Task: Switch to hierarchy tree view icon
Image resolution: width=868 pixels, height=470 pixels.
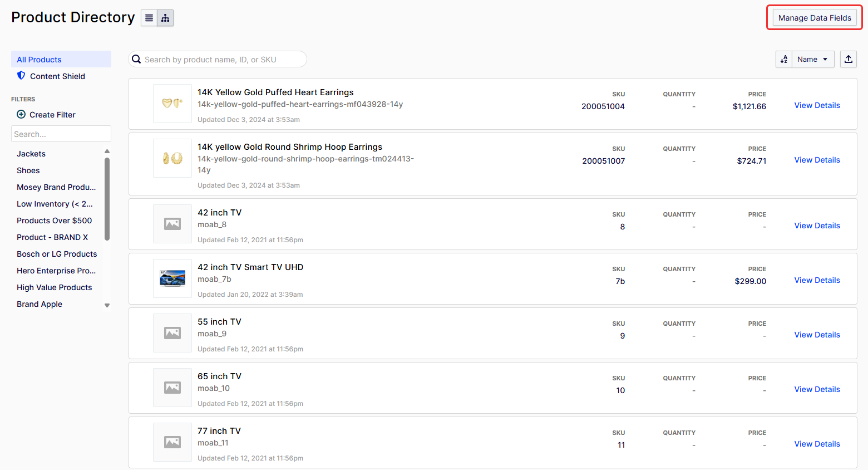Action: (x=165, y=18)
